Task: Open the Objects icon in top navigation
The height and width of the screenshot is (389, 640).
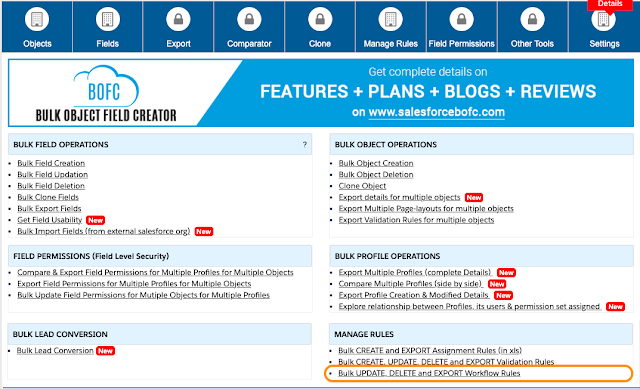Action: point(37,19)
